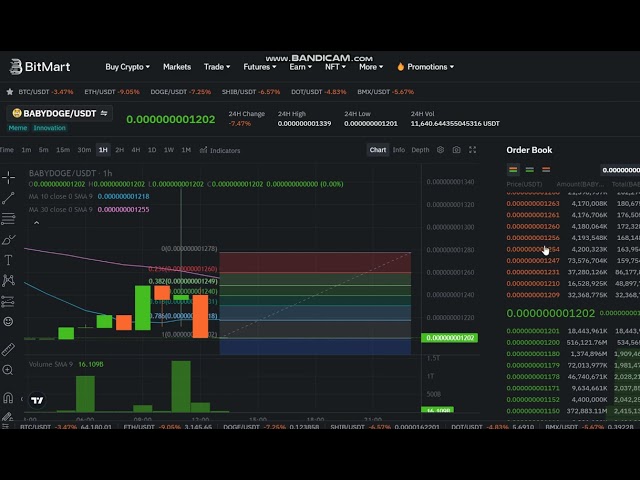This screenshot has width=640, height=480.
Task: Collapse the chart indicator legend
Action: 33,222
